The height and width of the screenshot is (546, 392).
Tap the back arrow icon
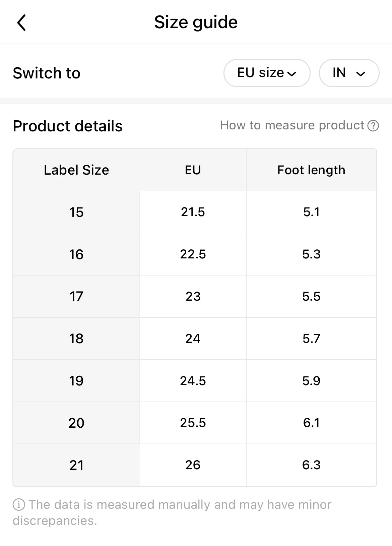21,23
